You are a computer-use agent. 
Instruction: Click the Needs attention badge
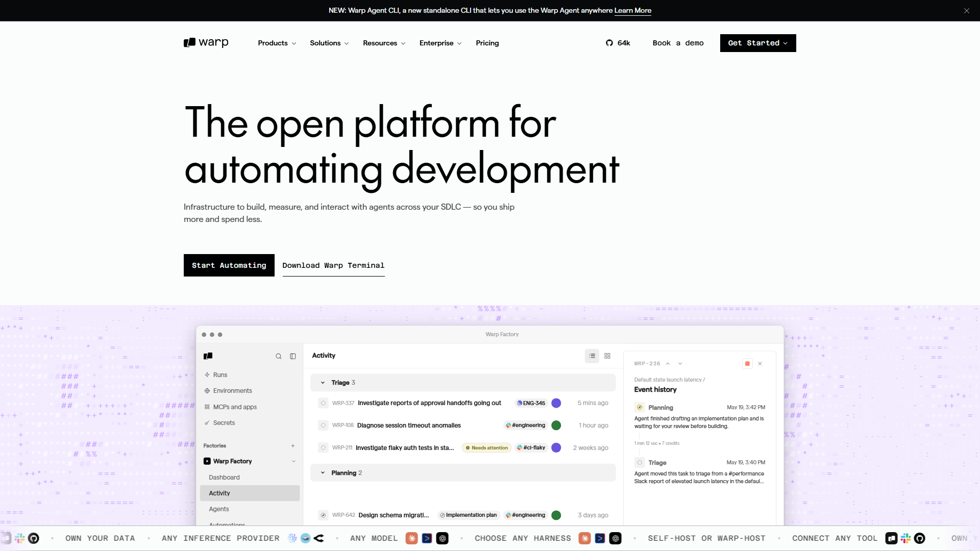point(486,448)
